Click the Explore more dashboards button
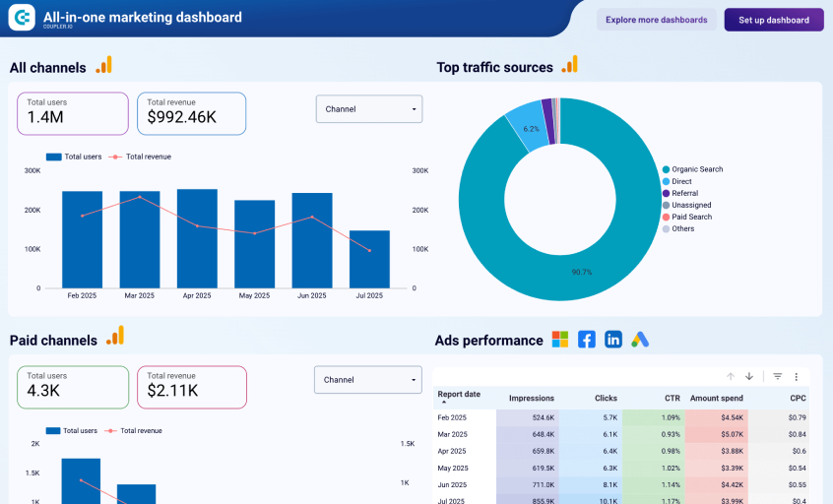 tap(656, 20)
